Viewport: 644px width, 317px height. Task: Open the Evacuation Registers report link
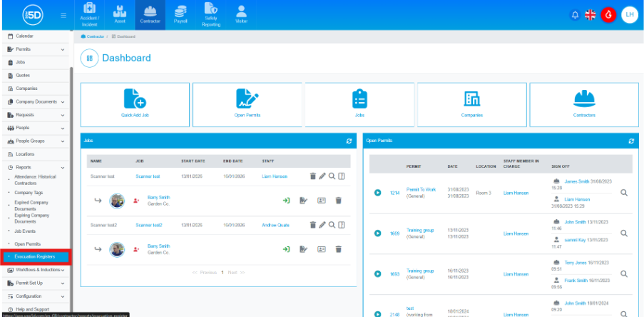(35, 256)
